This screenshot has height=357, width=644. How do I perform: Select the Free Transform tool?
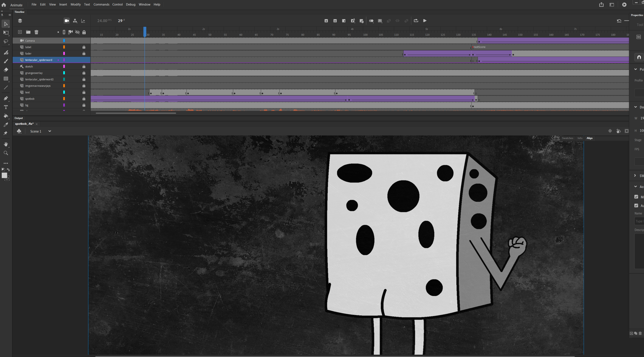[6, 33]
